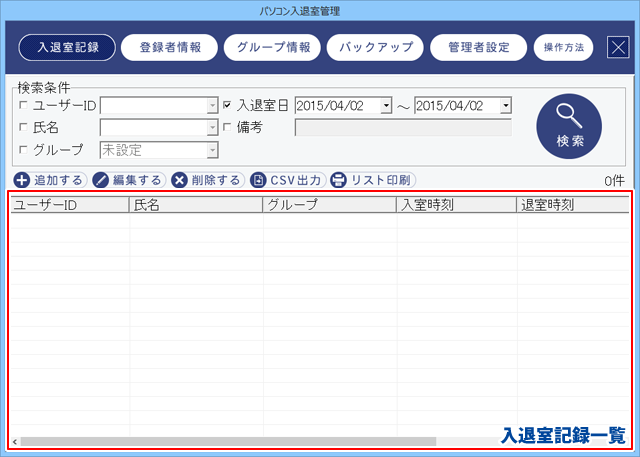
Task: Click the リスト印刷 button label
Action: point(381,180)
